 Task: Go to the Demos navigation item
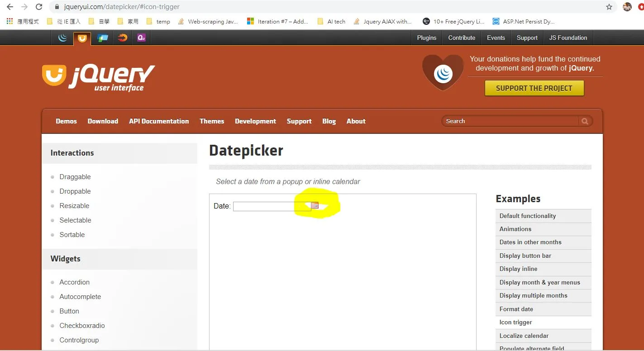point(67,121)
